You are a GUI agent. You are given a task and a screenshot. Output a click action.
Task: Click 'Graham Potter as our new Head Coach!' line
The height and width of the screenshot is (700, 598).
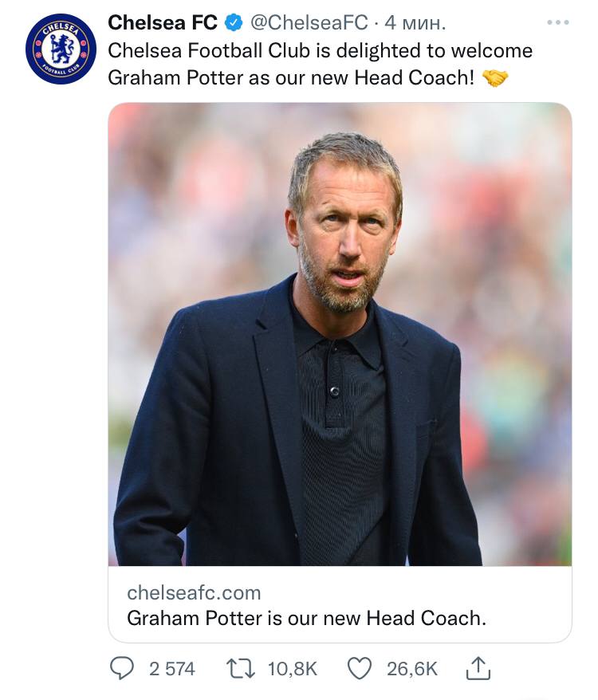pyautogui.click(x=293, y=78)
